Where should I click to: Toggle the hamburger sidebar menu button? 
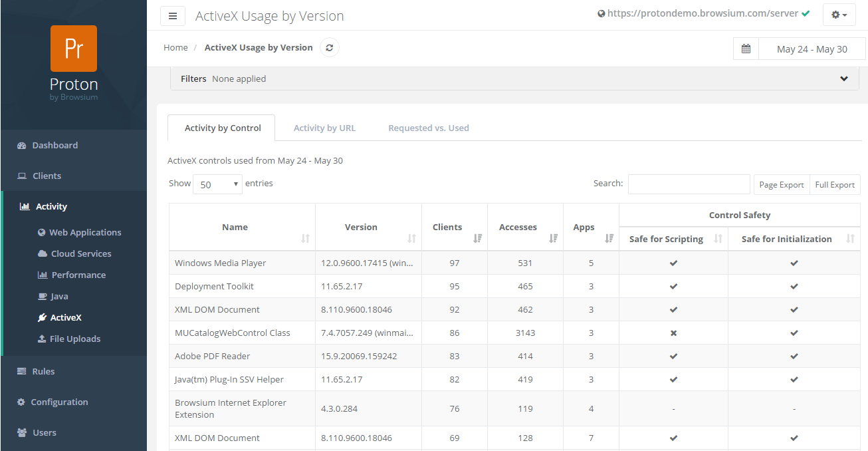(x=173, y=16)
